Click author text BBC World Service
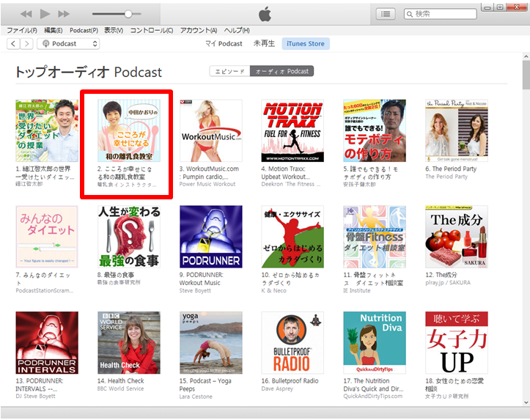Image resolution: width=530 pixels, height=420 pixels. coord(121,388)
